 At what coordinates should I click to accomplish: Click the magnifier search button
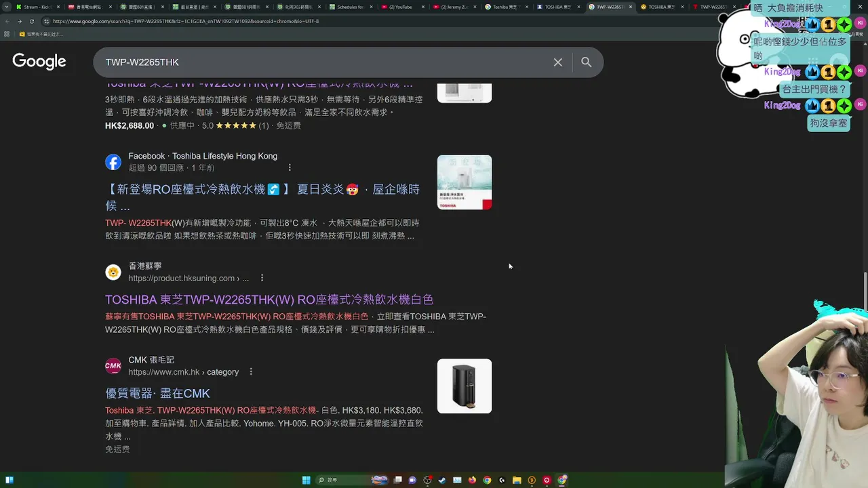[587, 62]
